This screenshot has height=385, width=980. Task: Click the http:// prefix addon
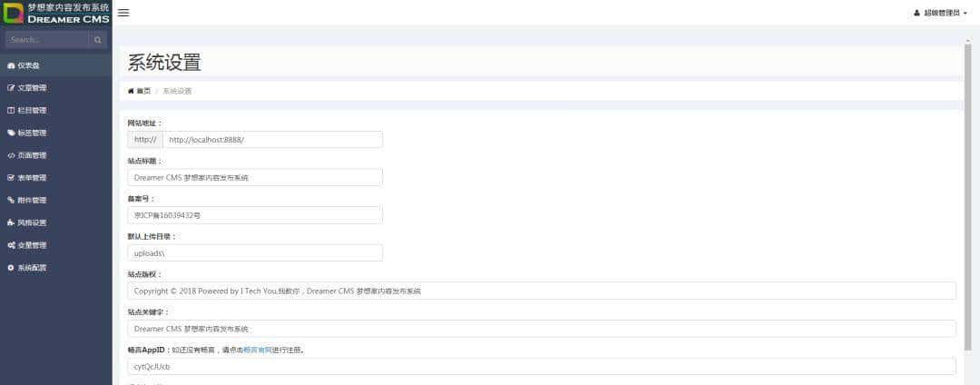145,140
